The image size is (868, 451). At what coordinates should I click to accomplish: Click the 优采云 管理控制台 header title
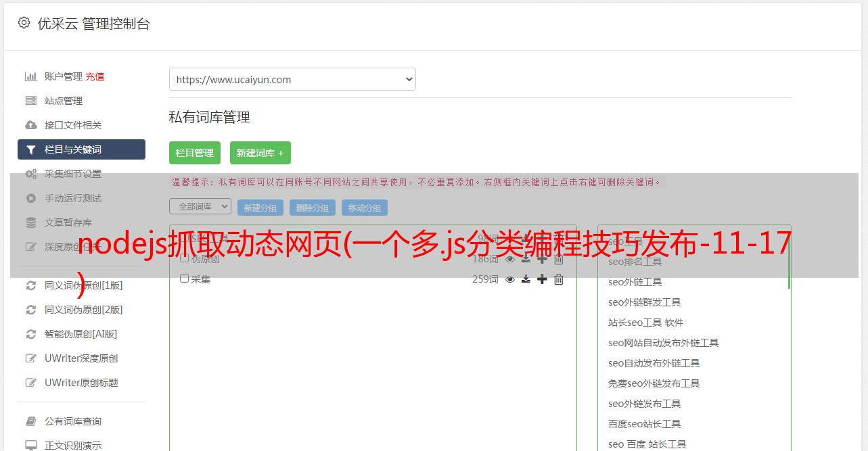click(x=93, y=24)
